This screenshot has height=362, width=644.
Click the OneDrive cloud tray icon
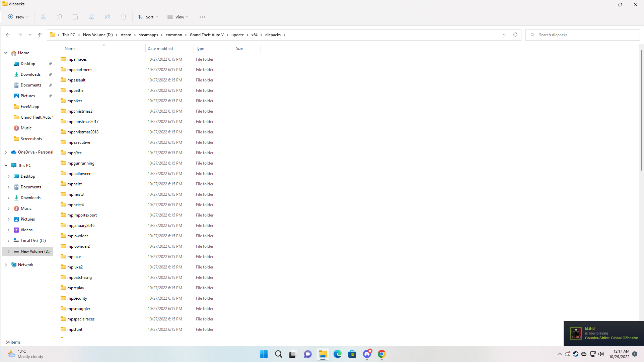(584, 354)
